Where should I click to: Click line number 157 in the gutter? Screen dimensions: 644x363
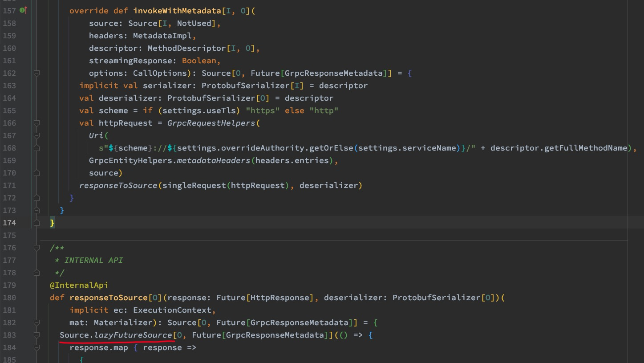coord(9,11)
